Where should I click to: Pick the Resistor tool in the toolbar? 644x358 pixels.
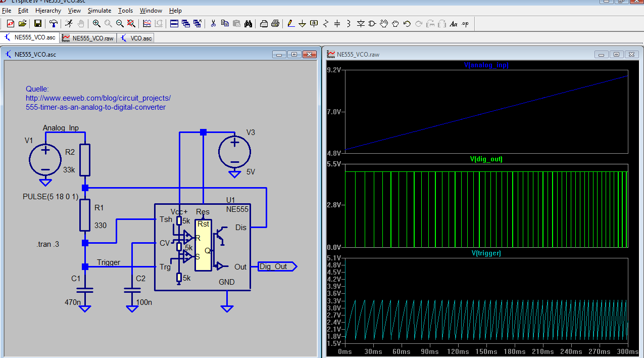click(325, 23)
